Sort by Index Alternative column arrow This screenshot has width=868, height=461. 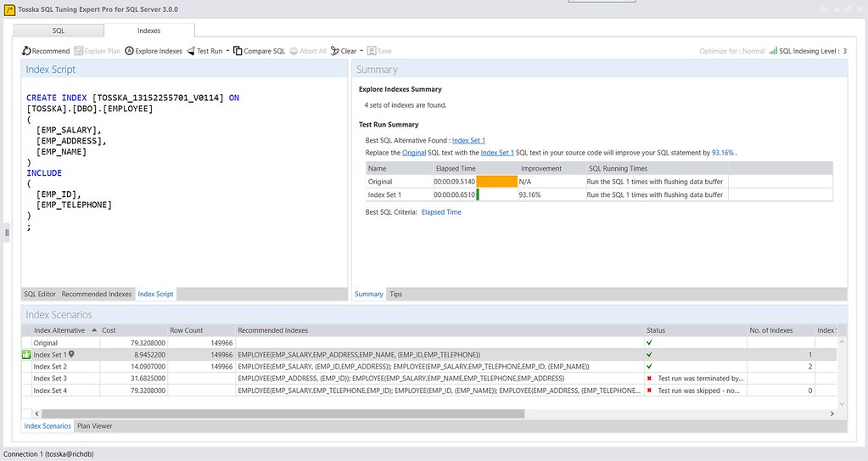click(94, 330)
